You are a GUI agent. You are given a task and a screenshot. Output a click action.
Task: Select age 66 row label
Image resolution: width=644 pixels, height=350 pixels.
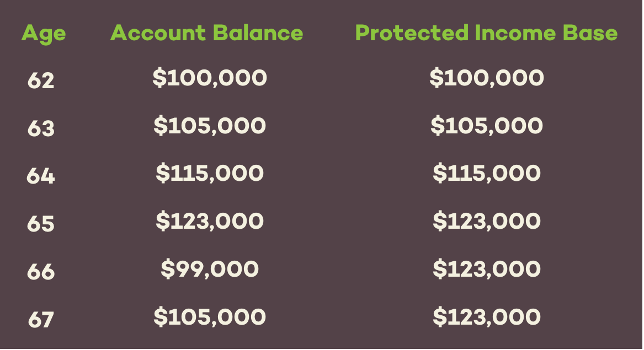[x=41, y=272]
